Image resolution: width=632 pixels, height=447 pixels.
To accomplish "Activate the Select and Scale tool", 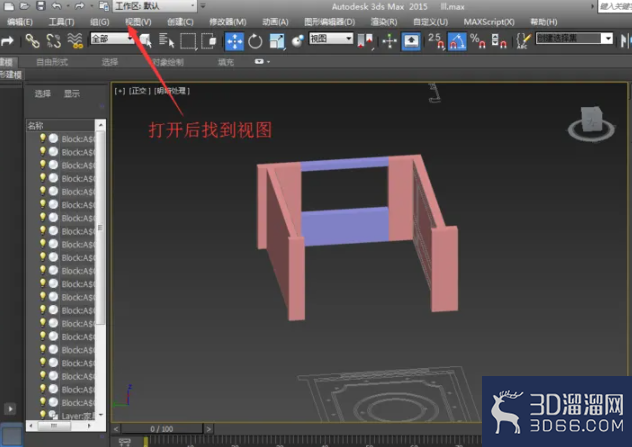I will (x=277, y=41).
